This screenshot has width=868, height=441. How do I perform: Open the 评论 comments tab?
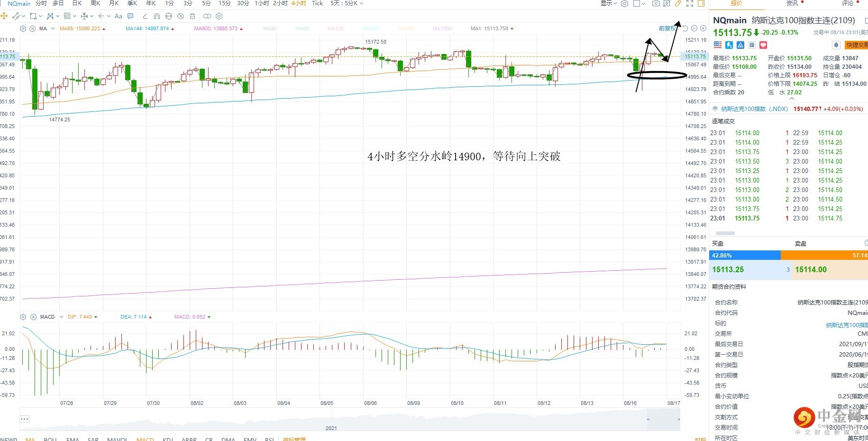coord(848,3)
